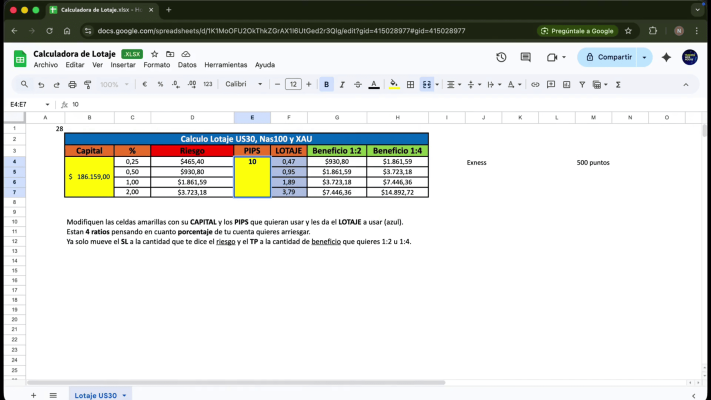
Task: Open the Lotaje US30 sheet tab arrow
Action: 124,395
